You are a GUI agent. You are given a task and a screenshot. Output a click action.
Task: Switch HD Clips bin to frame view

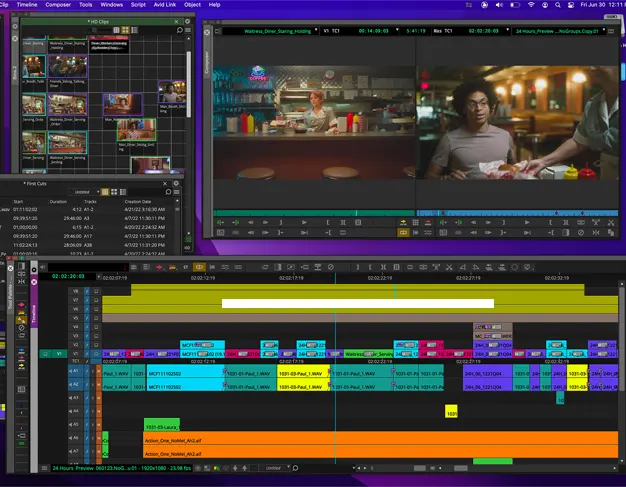coord(125,30)
